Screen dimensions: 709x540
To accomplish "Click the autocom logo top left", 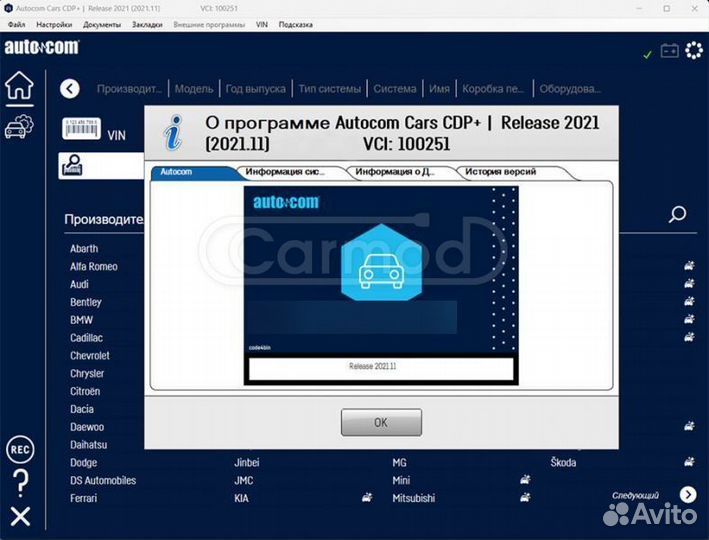I will pyautogui.click(x=42, y=47).
